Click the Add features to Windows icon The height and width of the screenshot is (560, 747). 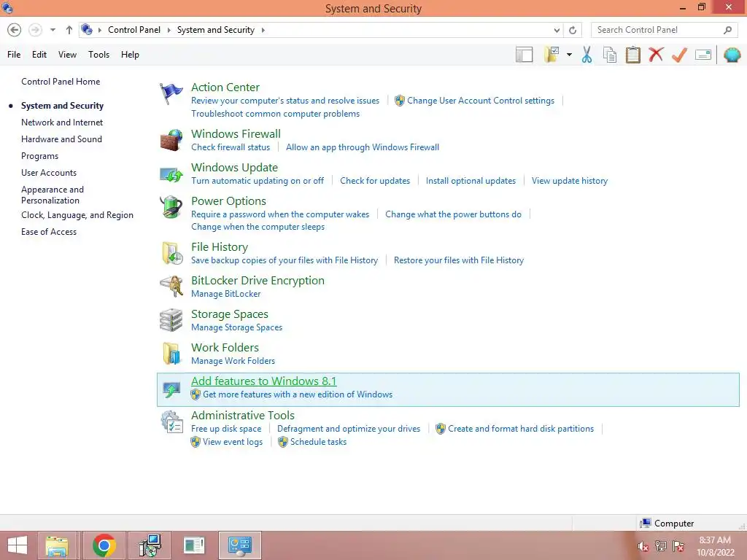[171, 389]
